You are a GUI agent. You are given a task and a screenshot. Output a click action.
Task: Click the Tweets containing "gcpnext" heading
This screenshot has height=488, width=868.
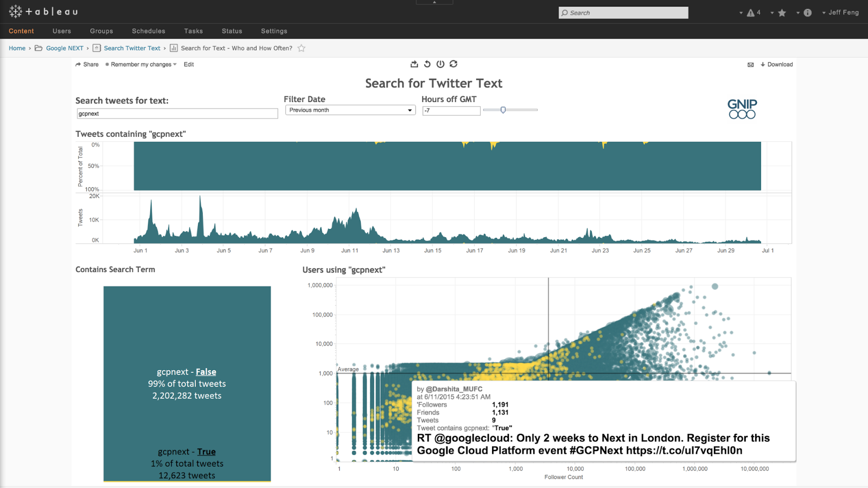click(x=131, y=134)
